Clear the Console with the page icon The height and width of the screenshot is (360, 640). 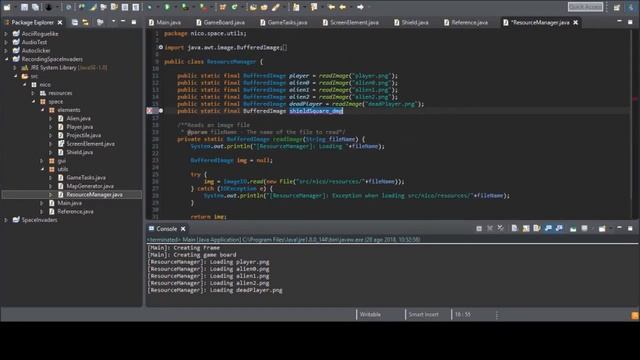coord(514,229)
